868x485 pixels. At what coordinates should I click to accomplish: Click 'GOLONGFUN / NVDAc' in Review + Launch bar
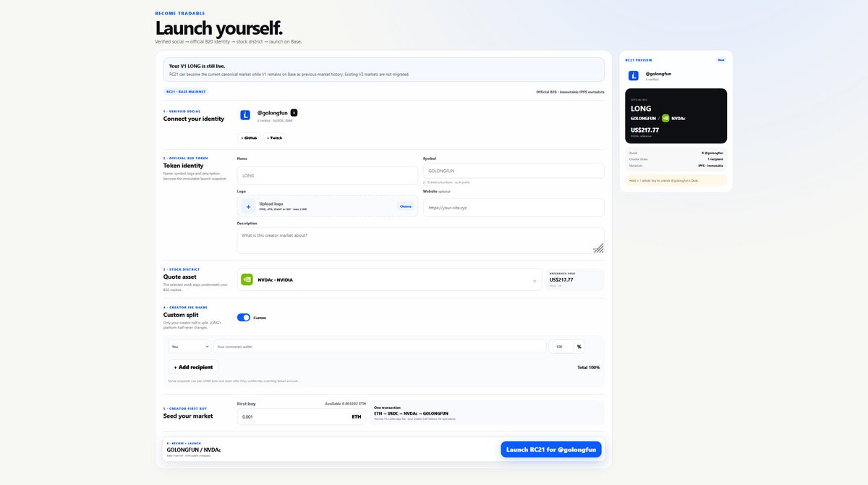(194, 450)
